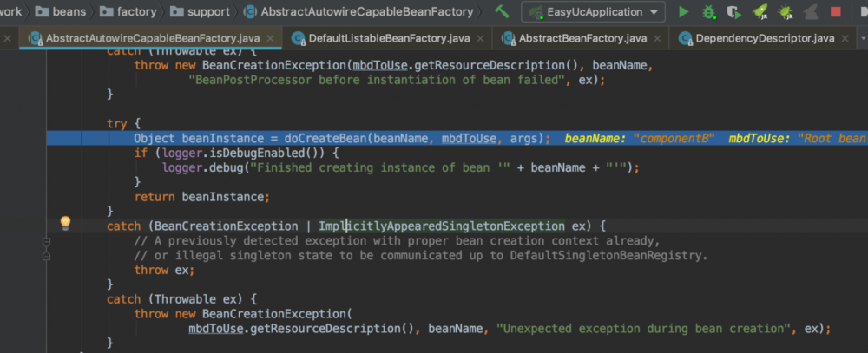The width and height of the screenshot is (868, 353).
Task: Collapse the comment block fold marker in gutter
Action: pyautogui.click(x=47, y=241)
